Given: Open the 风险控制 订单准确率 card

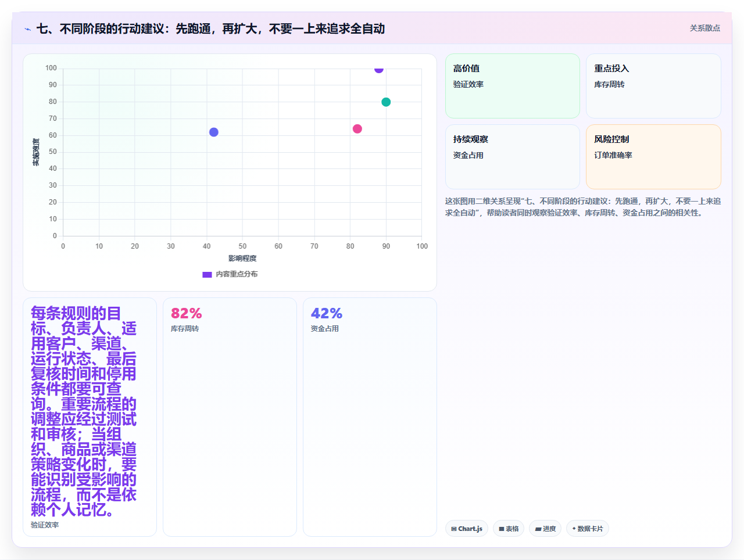Looking at the screenshot, I should (653, 157).
